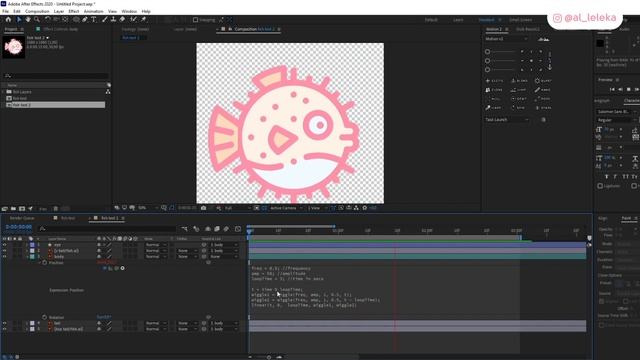Viewport: 640px width, 360px height.
Task: Open the Window menu
Action: click(x=129, y=11)
